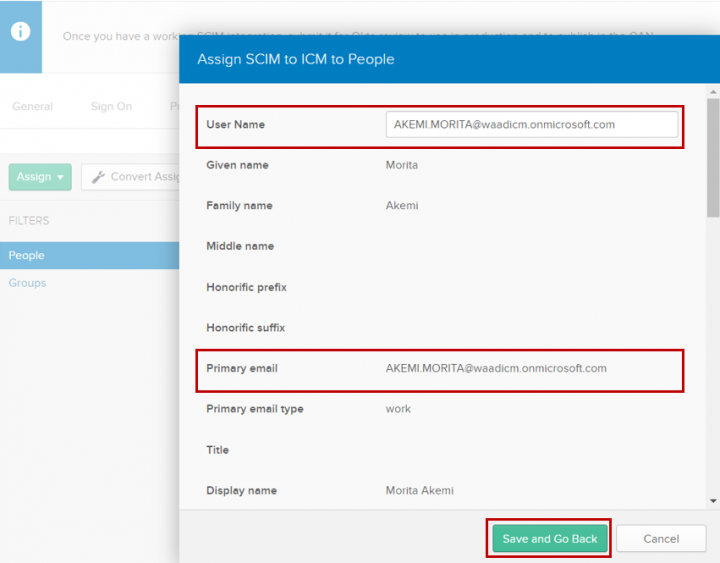Click the Honorific prefix label
Image resolution: width=720 pixels, height=563 pixels.
(246, 287)
